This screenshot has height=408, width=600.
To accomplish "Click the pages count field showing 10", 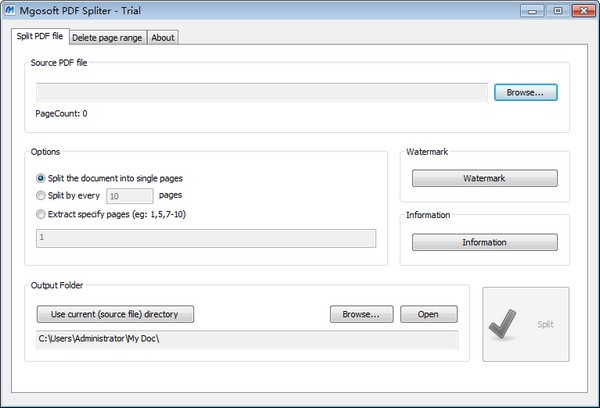I will [x=129, y=196].
